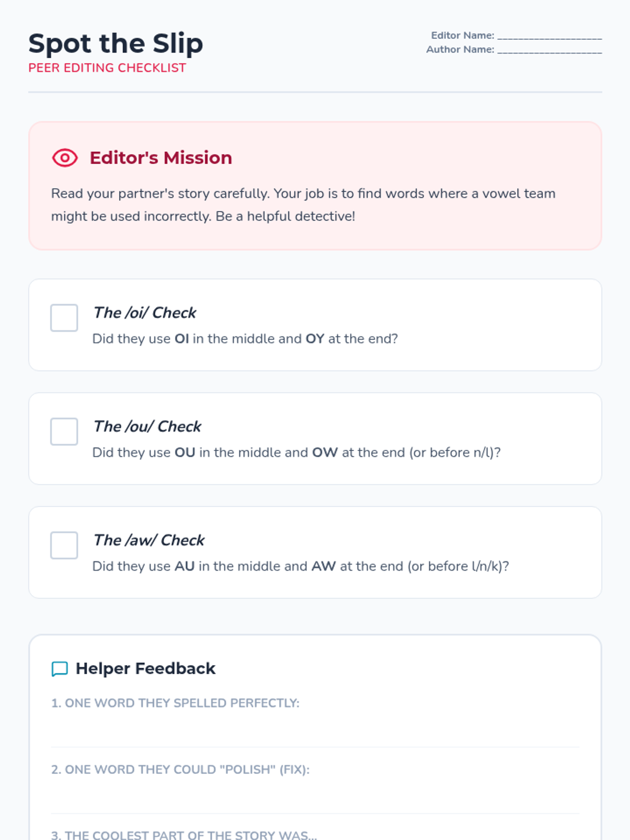
Task: Click 'The coolest part of the story' prompt
Action: tap(184, 835)
